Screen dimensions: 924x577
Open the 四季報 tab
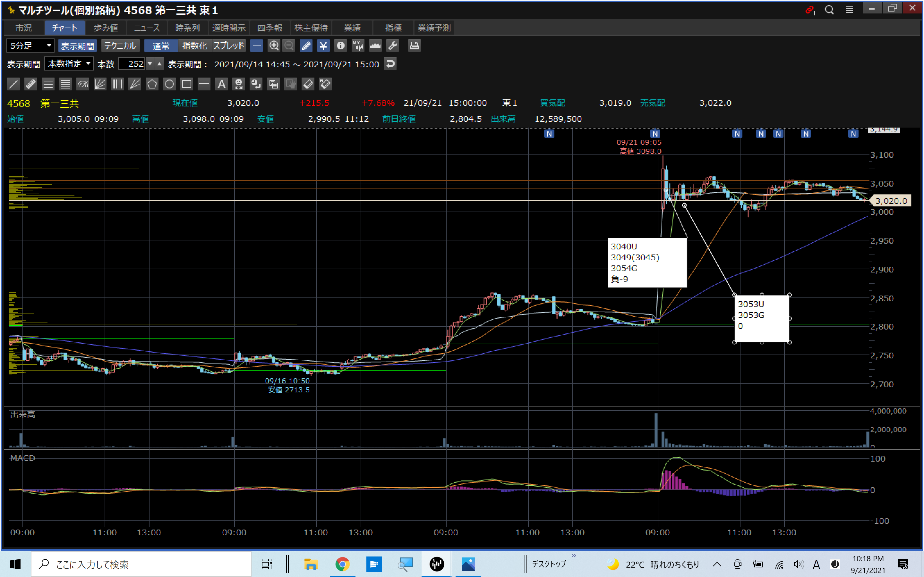coord(269,28)
